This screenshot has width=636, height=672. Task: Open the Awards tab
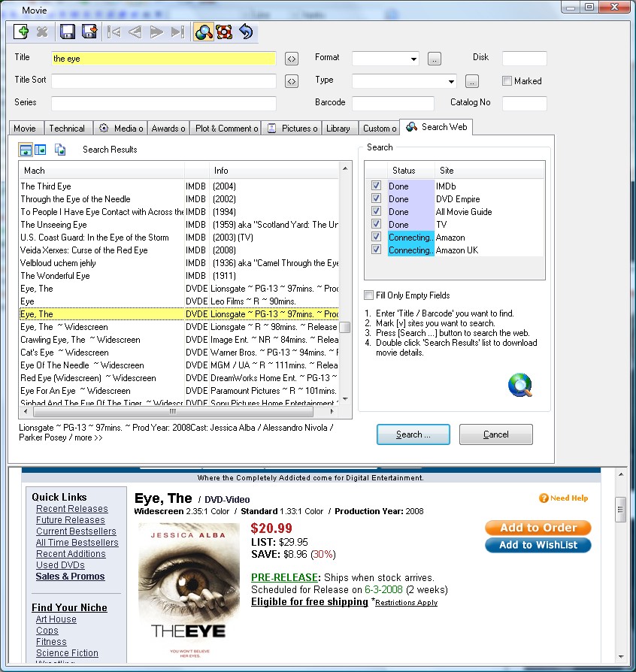click(x=168, y=129)
